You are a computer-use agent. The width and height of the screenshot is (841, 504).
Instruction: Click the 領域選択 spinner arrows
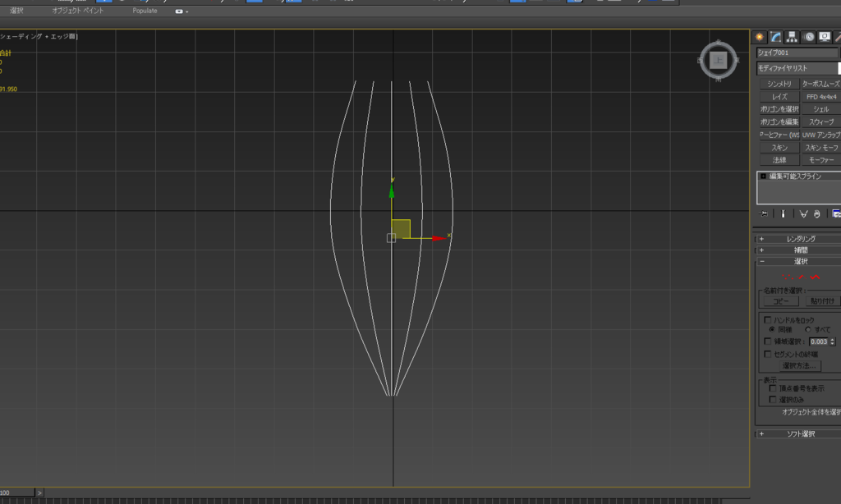click(833, 341)
